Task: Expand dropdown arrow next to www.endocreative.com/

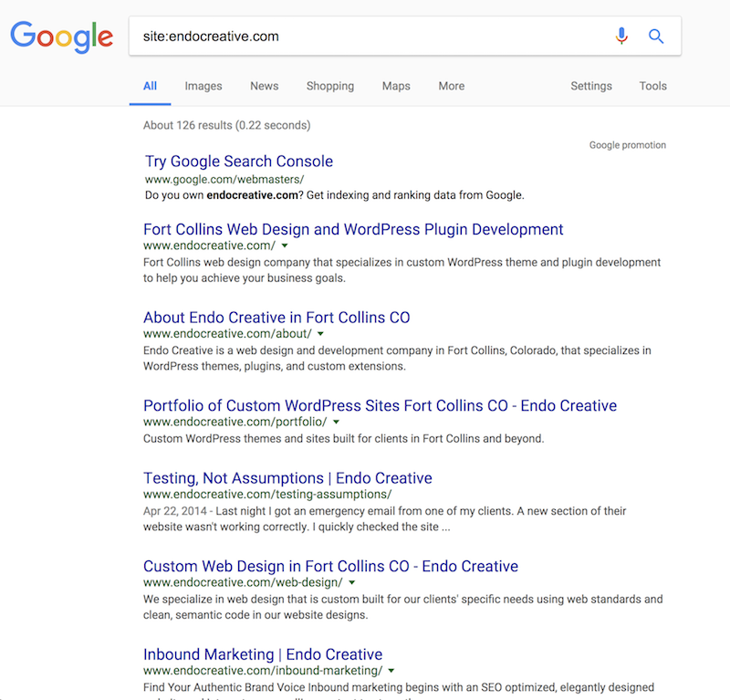Action: point(285,246)
